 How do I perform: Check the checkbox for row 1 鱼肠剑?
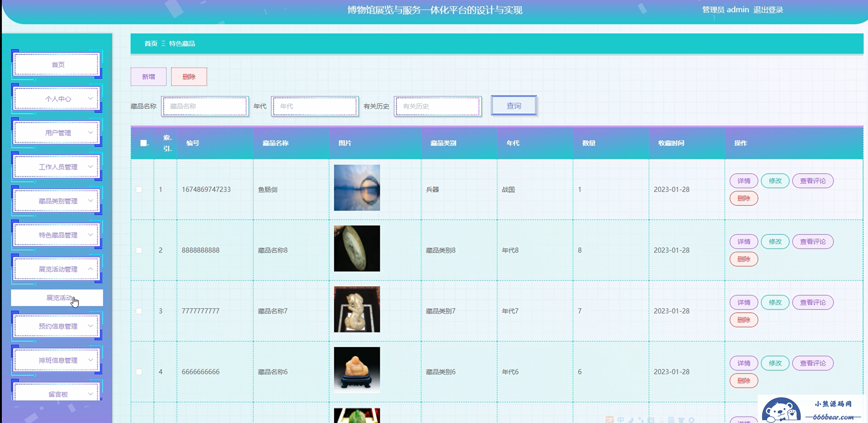click(139, 190)
